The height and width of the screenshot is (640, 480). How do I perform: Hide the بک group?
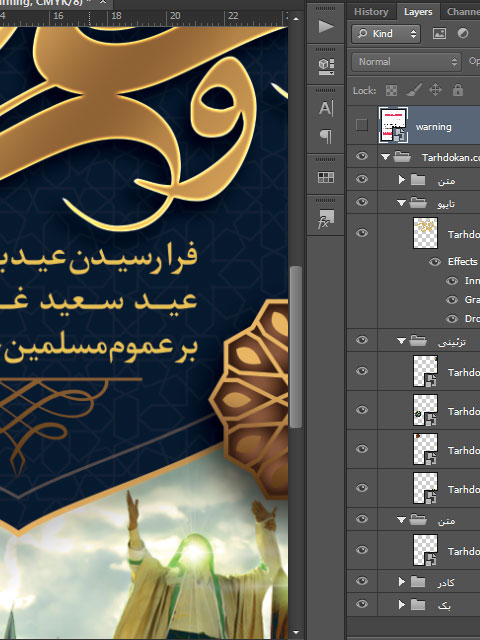pyautogui.click(x=362, y=604)
